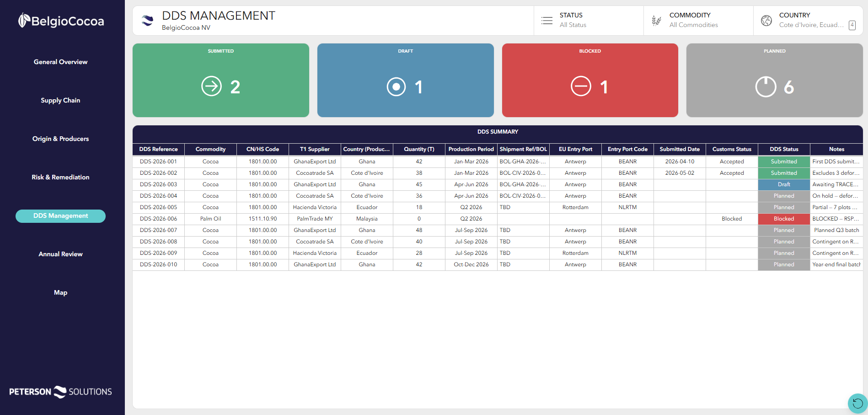Click the Oct-Dec 2026 production period cell
868x415 pixels.
471,264
